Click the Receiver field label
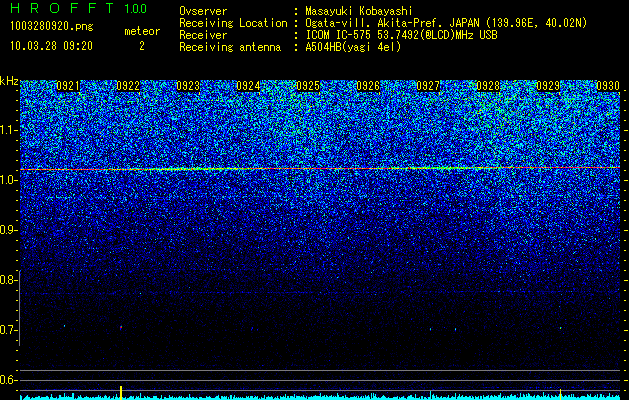Viewport: 629px width, 400px height. click(203, 35)
